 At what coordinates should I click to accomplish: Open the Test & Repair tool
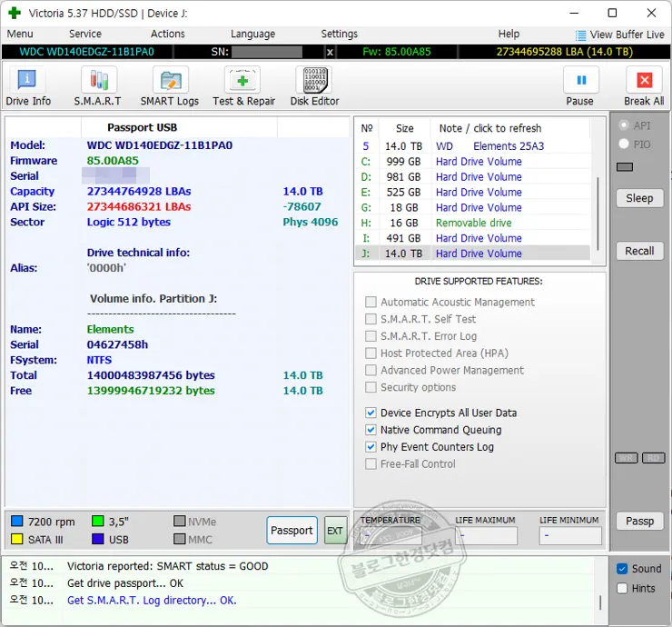tap(243, 80)
